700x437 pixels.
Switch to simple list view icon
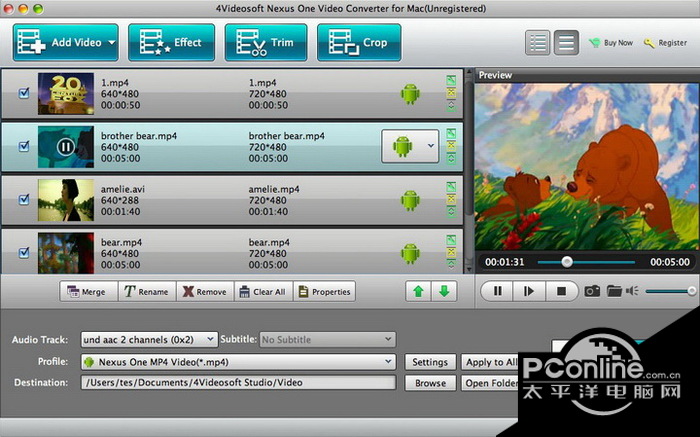tap(566, 43)
